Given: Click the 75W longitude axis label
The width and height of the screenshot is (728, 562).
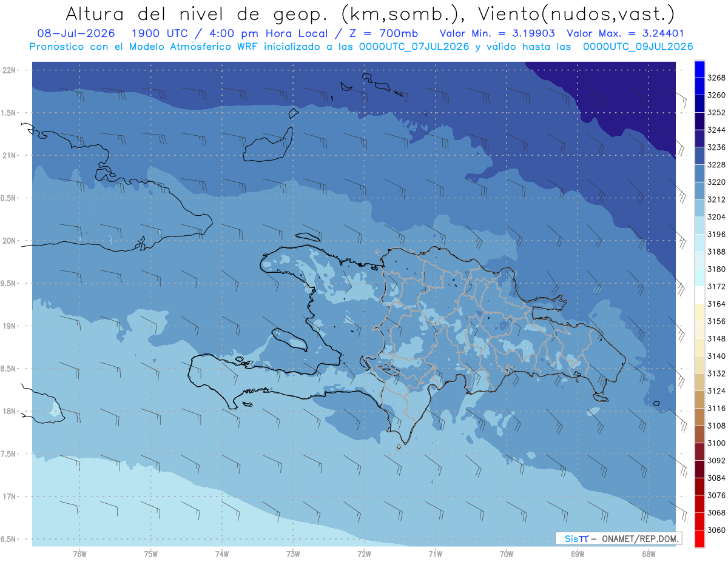Looking at the screenshot, I should coord(151,554).
